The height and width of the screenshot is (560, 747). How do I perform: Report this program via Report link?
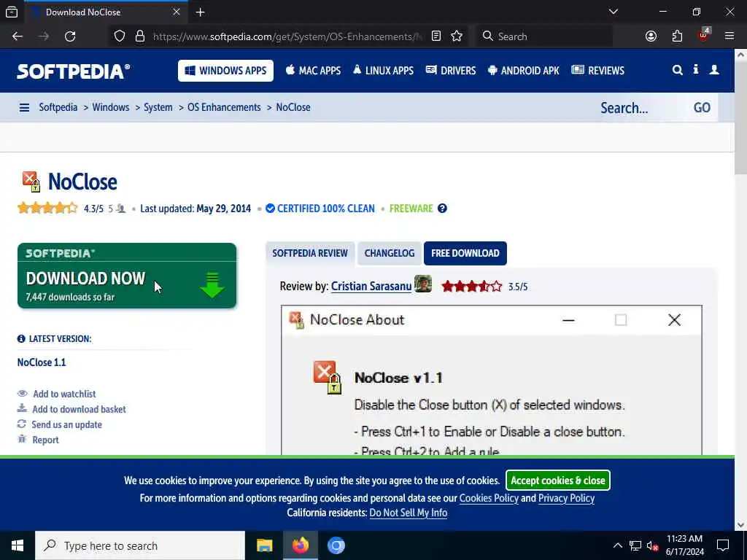click(x=45, y=440)
